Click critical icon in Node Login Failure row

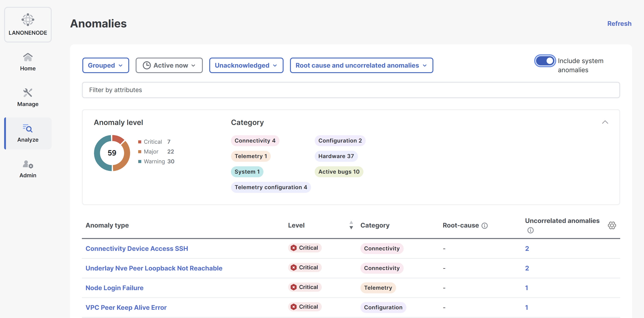293,287
